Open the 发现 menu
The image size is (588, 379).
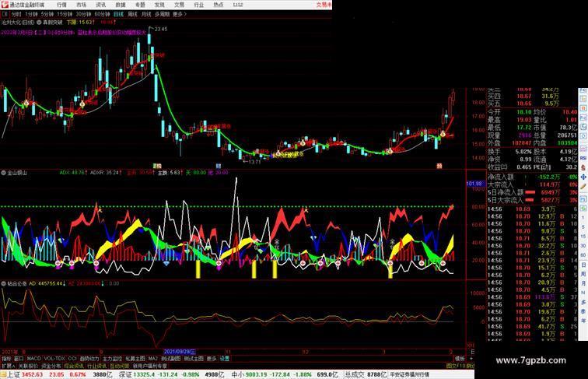(159, 5)
